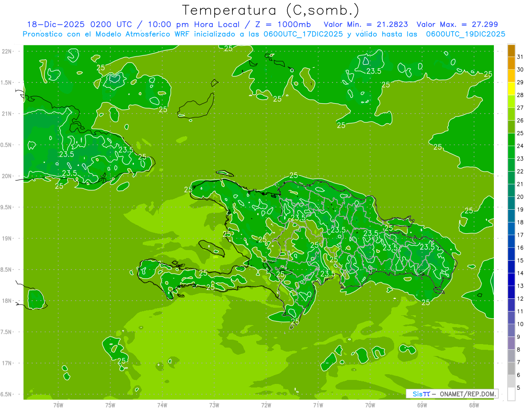Click the legend value "28"
This screenshot has width=532, height=411.
(520, 95)
